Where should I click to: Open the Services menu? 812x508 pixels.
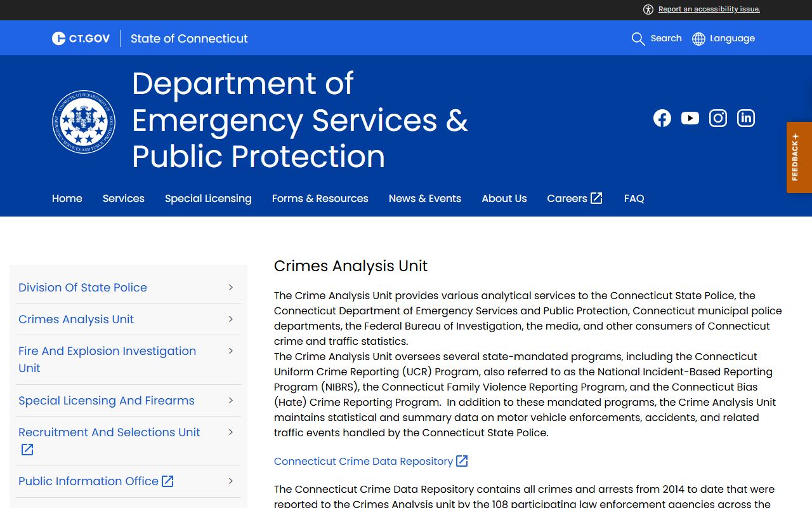[x=124, y=198]
